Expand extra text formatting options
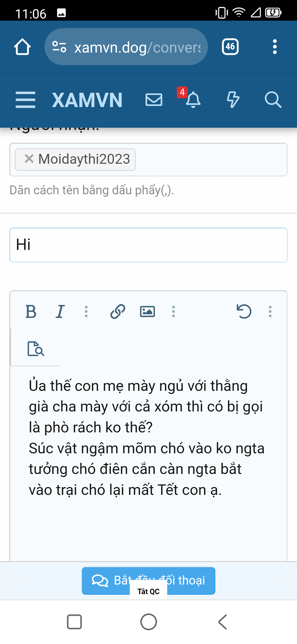Screen dimensions: 297x644 point(86,311)
